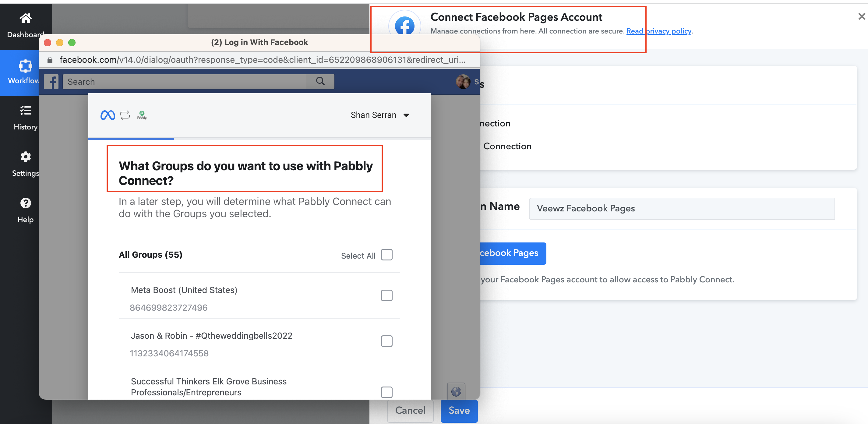The image size is (868, 424).
Task: Click the Facebook logo in popup header
Action: click(51, 82)
